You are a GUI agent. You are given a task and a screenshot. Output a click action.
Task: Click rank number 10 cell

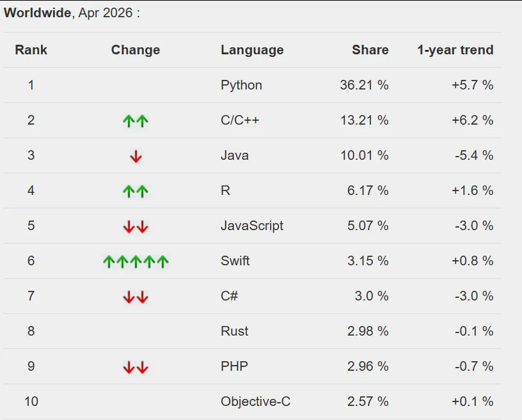[x=31, y=401]
